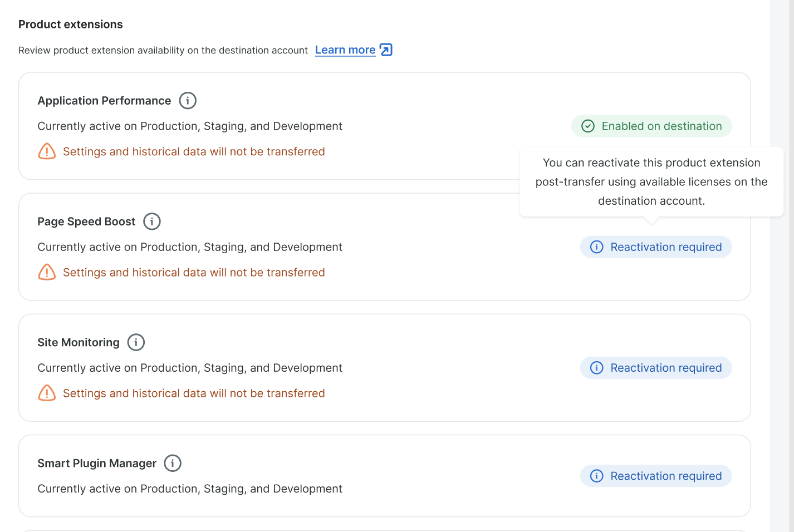
Task: Click the warning triangle in Page Speed Boost card
Action: [47, 272]
